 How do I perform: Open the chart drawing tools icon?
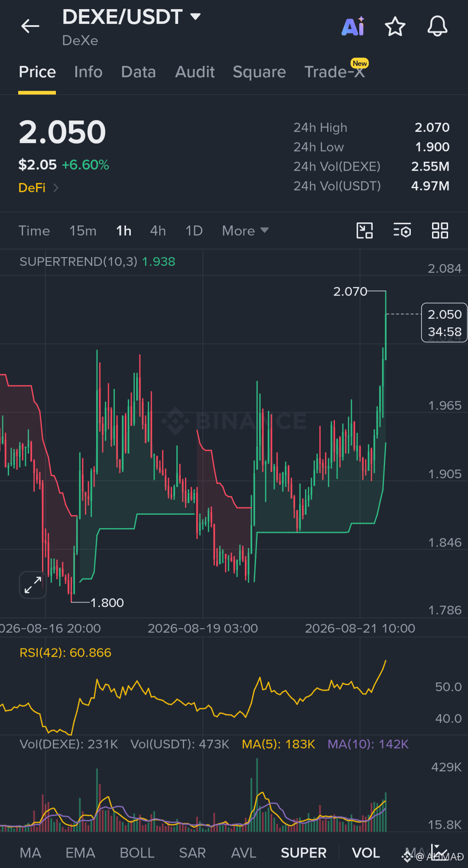point(364,231)
